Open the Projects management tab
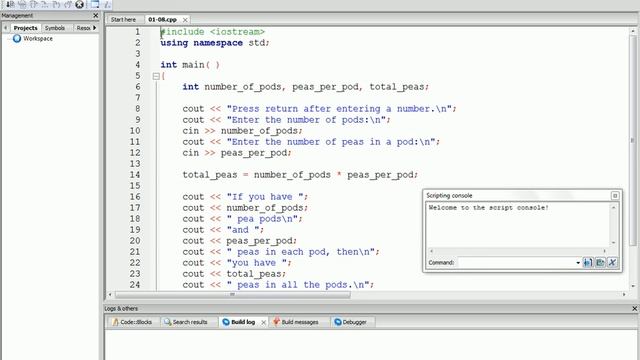 (x=25, y=28)
